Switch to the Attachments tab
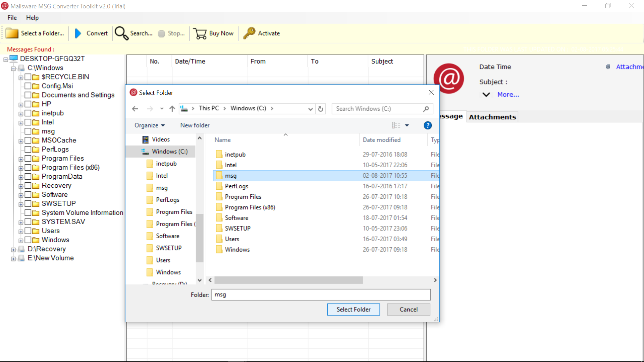This screenshot has width=644, height=362. [492, 117]
